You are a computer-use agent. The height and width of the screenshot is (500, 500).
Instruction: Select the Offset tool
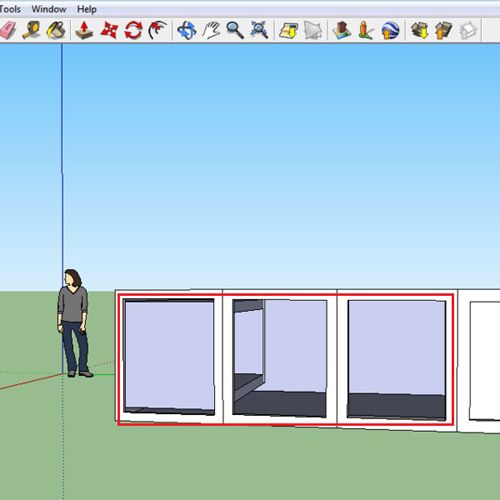[157, 30]
